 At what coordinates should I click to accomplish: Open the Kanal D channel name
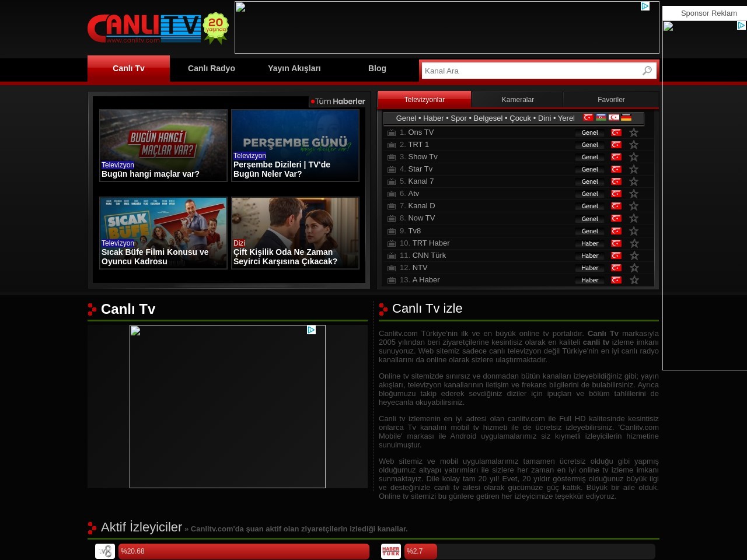[421, 206]
